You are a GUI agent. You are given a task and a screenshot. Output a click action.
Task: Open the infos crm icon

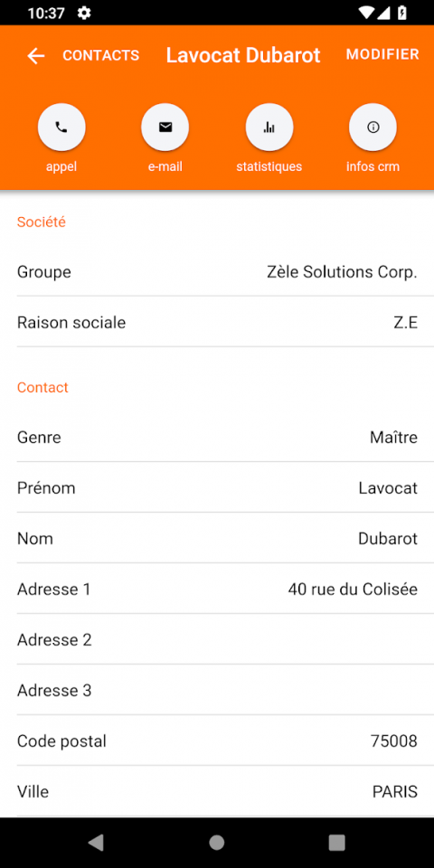pos(373,127)
